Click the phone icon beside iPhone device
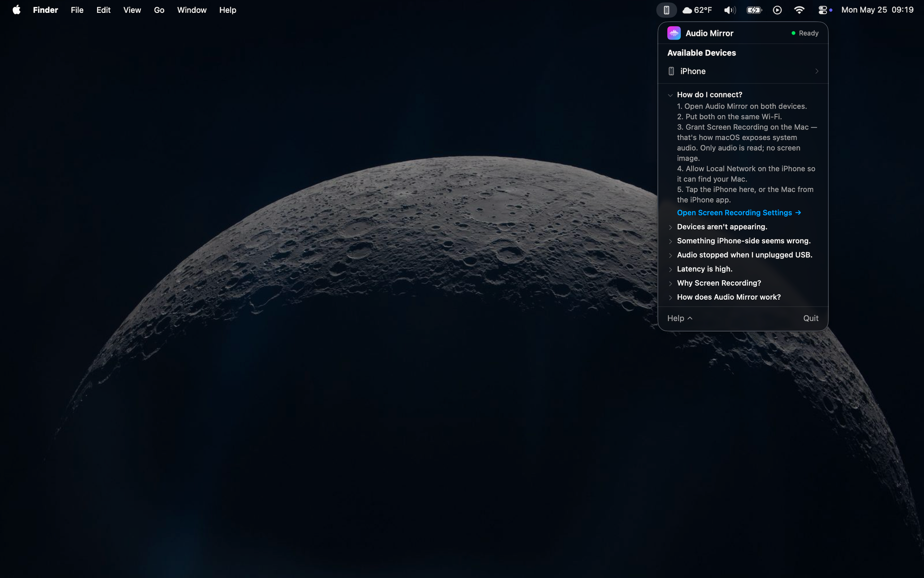The width and height of the screenshot is (924, 578). (671, 71)
